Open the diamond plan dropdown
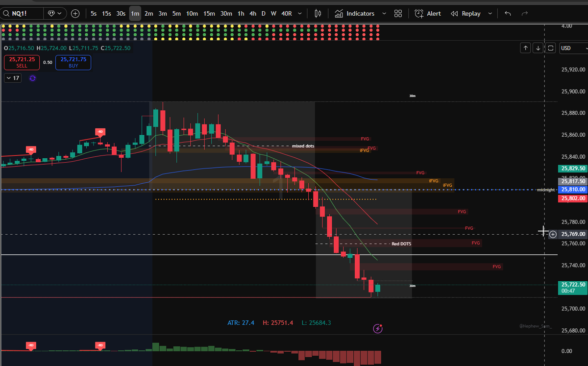This screenshot has width=588, height=366. click(x=55, y=14)
